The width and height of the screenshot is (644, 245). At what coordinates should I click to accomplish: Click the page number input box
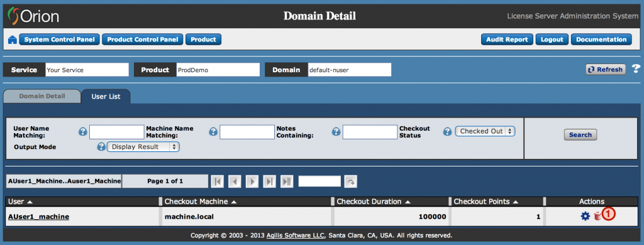[319, 182]
